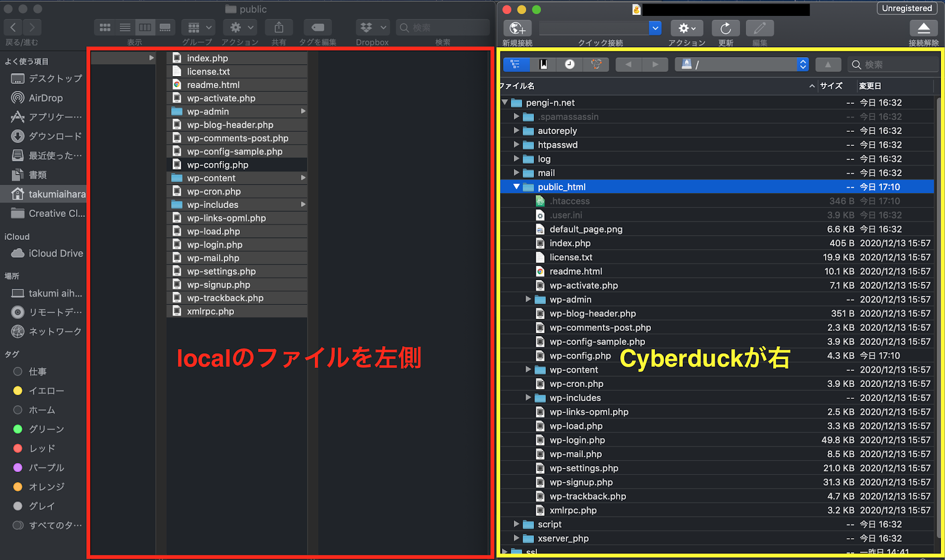Switch to Cyberduck history view

tap(570, 64)
